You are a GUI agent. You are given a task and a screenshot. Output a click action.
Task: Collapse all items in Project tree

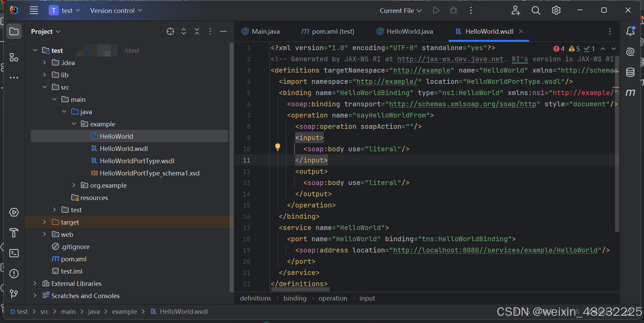(x=197, y=31)
